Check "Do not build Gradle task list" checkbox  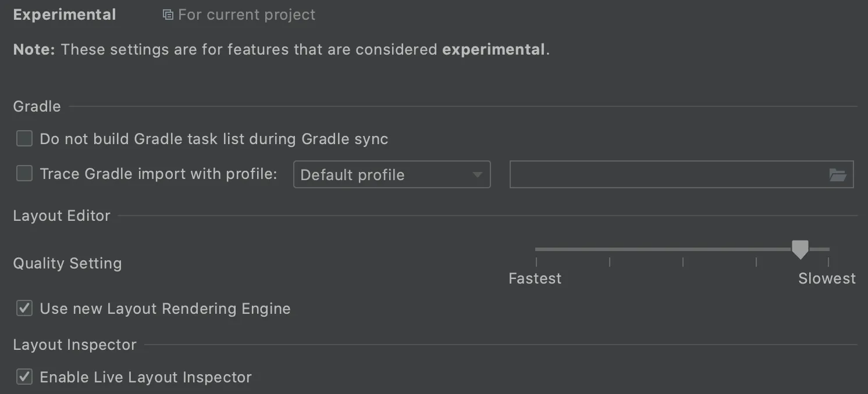(24, 139)
